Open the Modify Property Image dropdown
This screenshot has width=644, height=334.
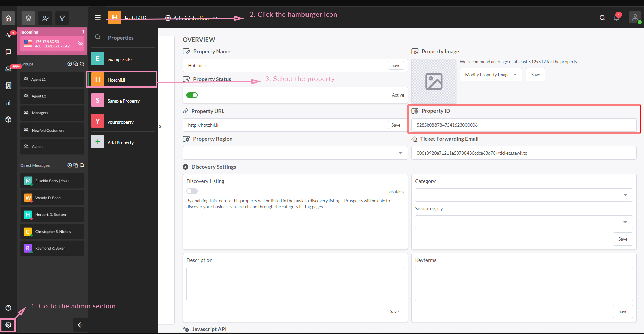(x=491, y=75)
